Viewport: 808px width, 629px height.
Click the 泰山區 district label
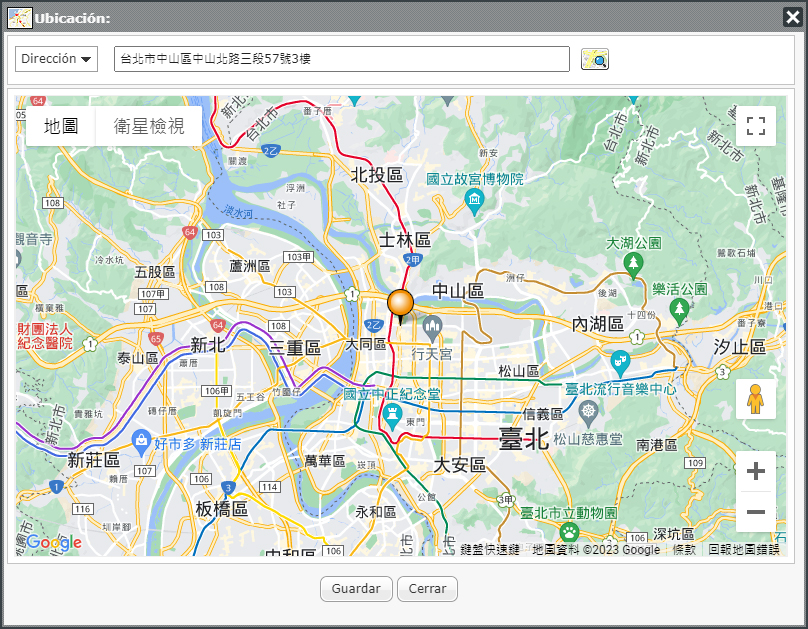[x=138, y=358]
